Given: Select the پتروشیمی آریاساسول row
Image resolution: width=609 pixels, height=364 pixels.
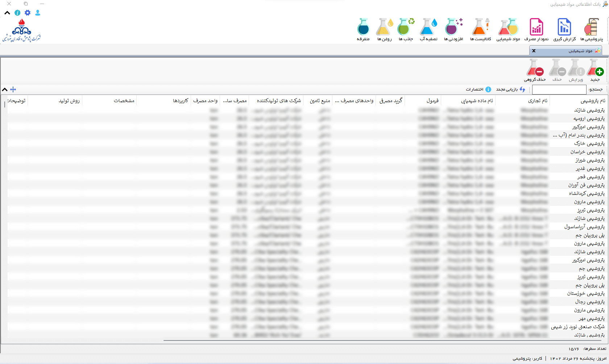Looking at the screenshot, I should point(307,227).
